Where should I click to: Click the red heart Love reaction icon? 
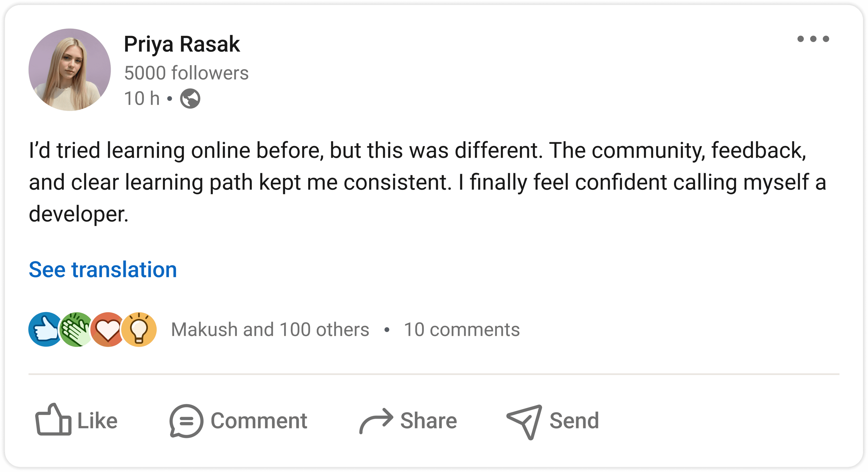tap(107, 329)
